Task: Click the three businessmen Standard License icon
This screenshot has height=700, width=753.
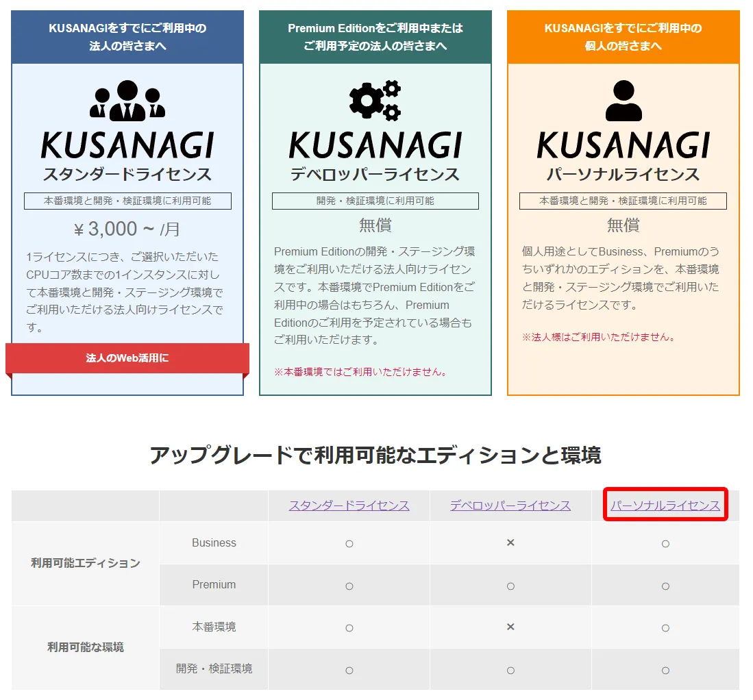Action: [127, 101]
